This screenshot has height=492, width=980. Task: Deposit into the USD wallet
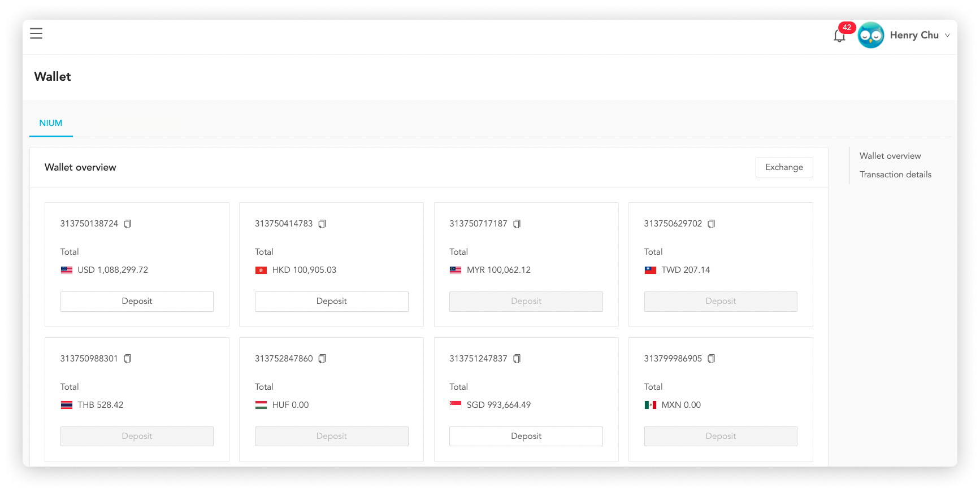[137, 301]
